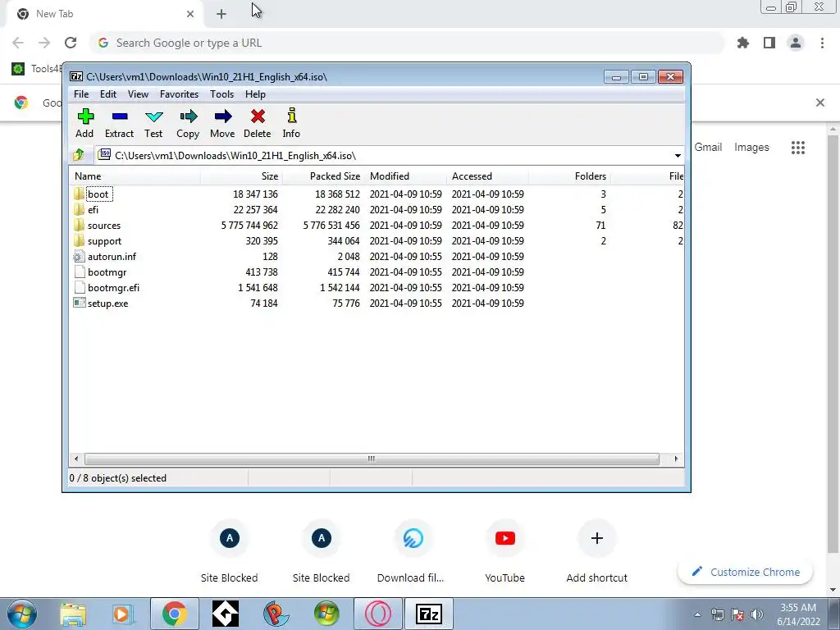Open the Gmail link

(708, 148)
